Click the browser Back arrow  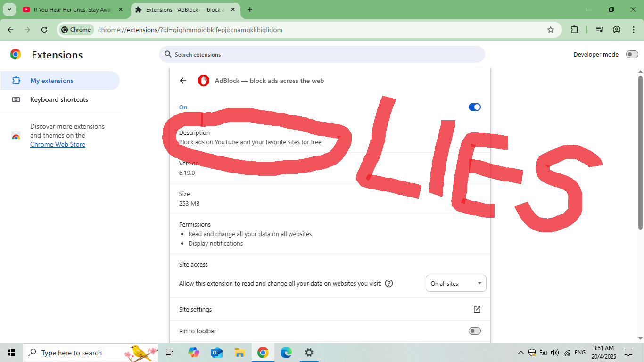click(10, 30)
